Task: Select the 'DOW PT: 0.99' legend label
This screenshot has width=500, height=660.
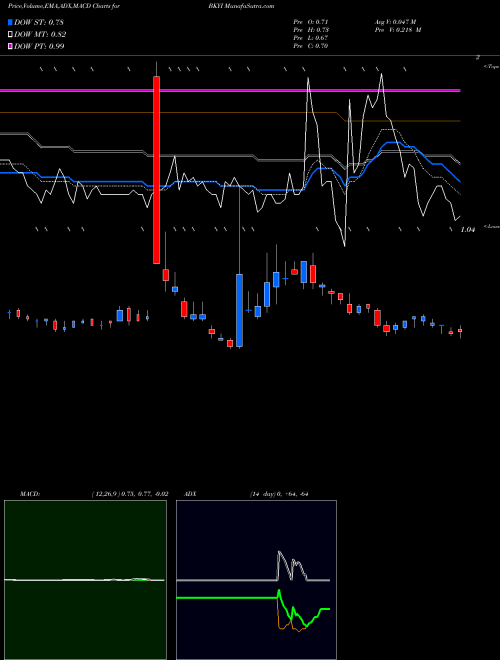Action: coord(39,46)
